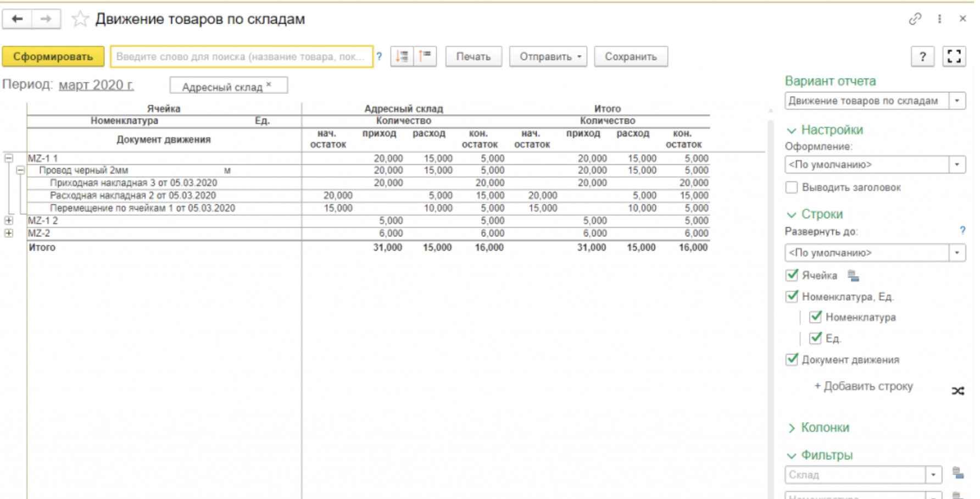Click the collapse all groups icon
Image resolution: width=980 pixels, height=499 pixels.
[x=425, y=57]
